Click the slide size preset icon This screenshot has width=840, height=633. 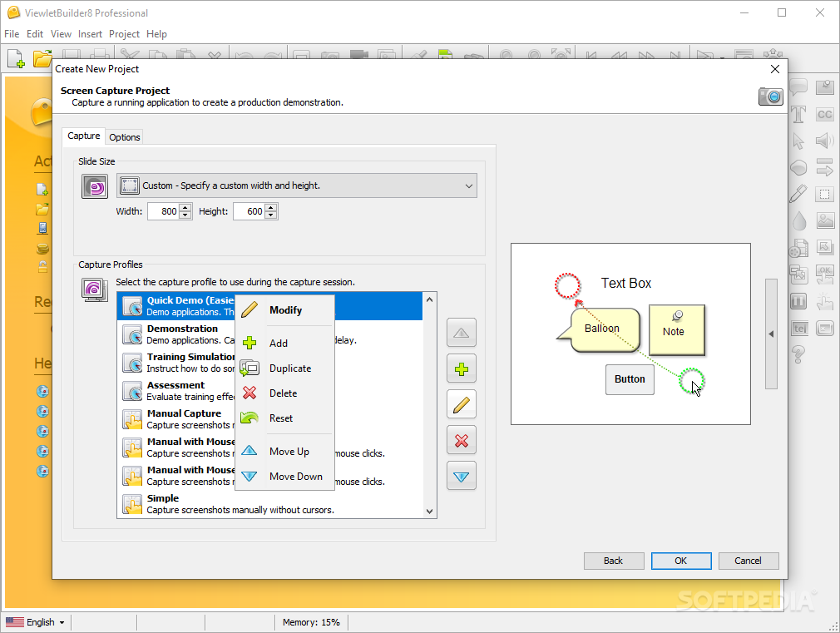[95, 186]
